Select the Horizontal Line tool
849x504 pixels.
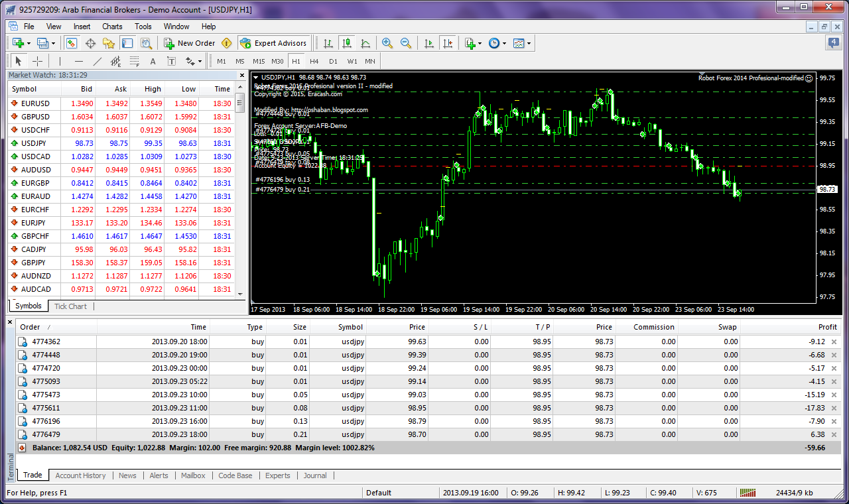[x=78, y=61]
